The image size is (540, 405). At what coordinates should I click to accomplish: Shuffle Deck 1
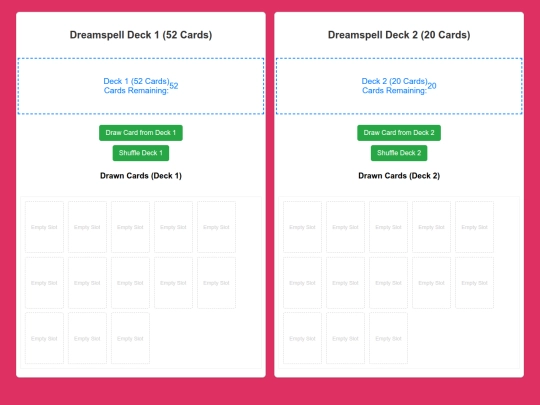(x=141, y=153)
